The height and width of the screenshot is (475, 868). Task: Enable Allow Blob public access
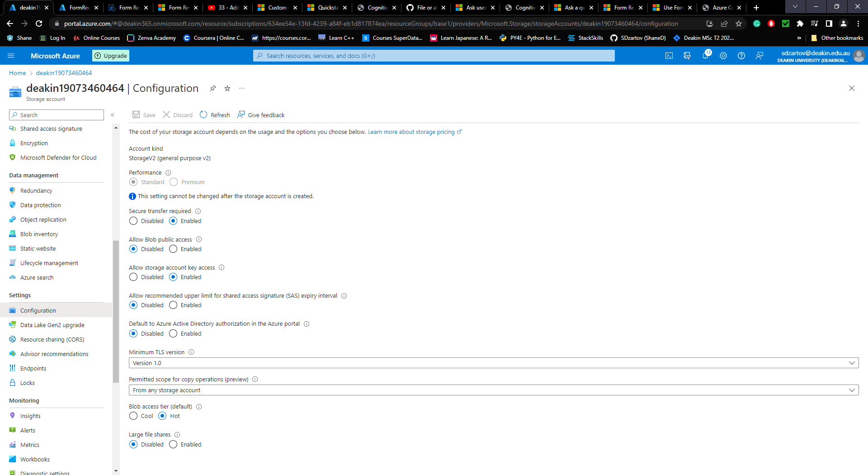173,249
